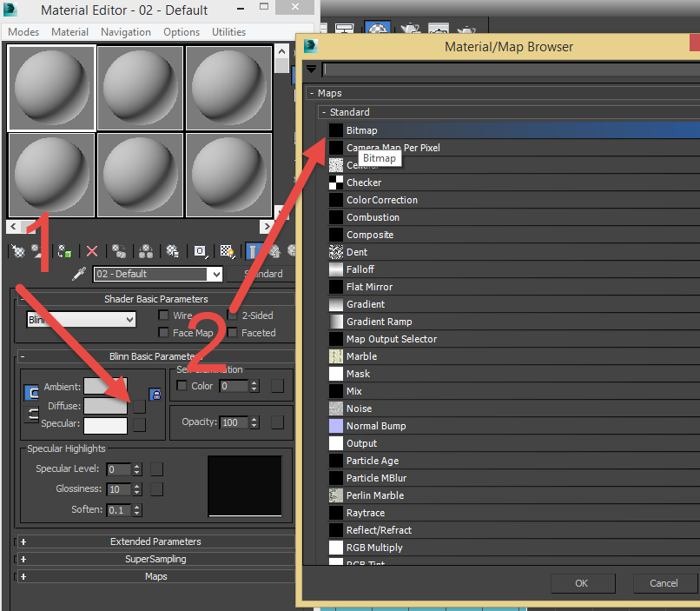Click the Make Unique icon
Image resolution: width=700 pixels, height=611 pixels.
(x=146, y=251)
